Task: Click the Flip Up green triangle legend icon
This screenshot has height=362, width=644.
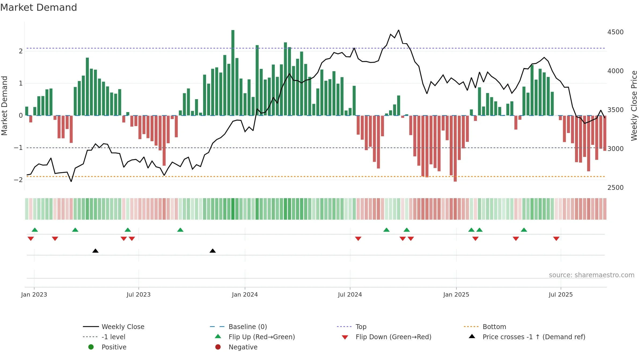Action: (x=218, y=336)
